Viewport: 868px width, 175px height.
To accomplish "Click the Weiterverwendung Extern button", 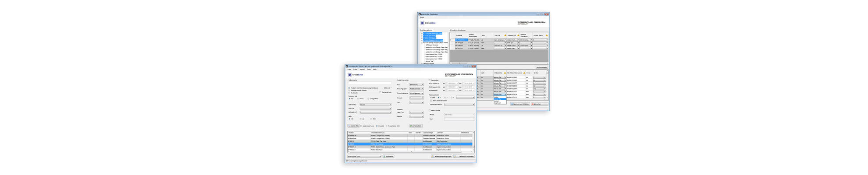I will click(x=441, y=156).
